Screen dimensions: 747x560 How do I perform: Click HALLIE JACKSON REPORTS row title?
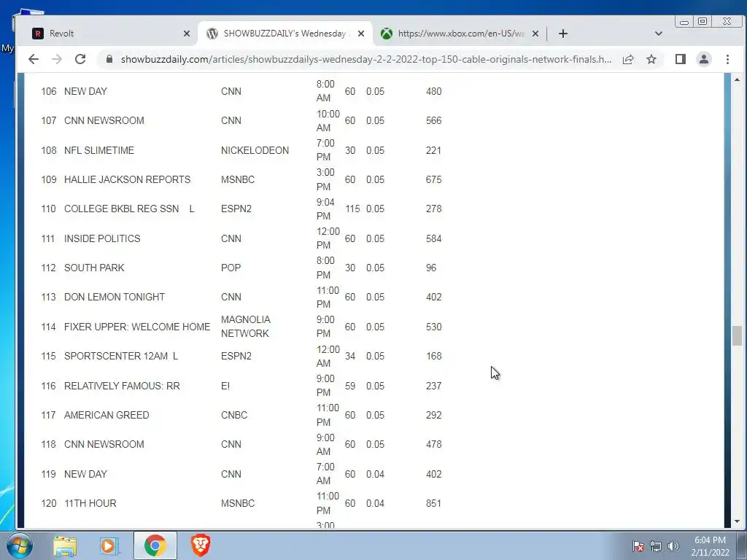point(127,179)
